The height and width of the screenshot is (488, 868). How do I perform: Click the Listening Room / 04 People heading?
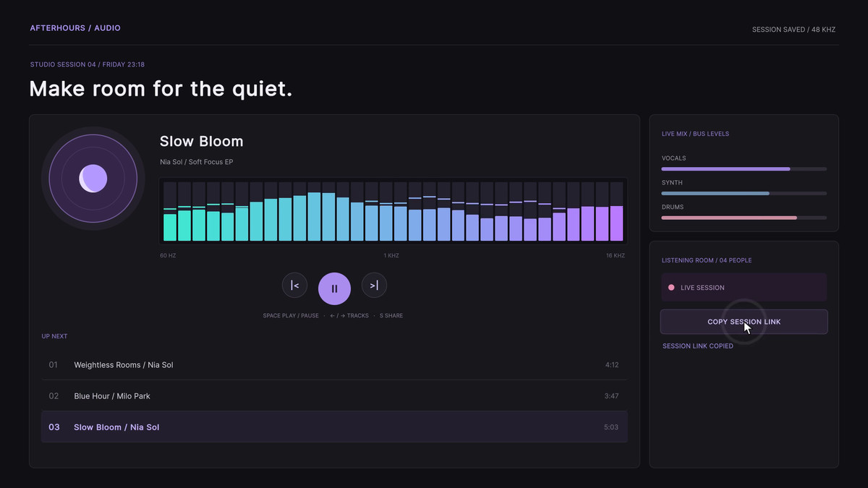(x=707, y=260)
